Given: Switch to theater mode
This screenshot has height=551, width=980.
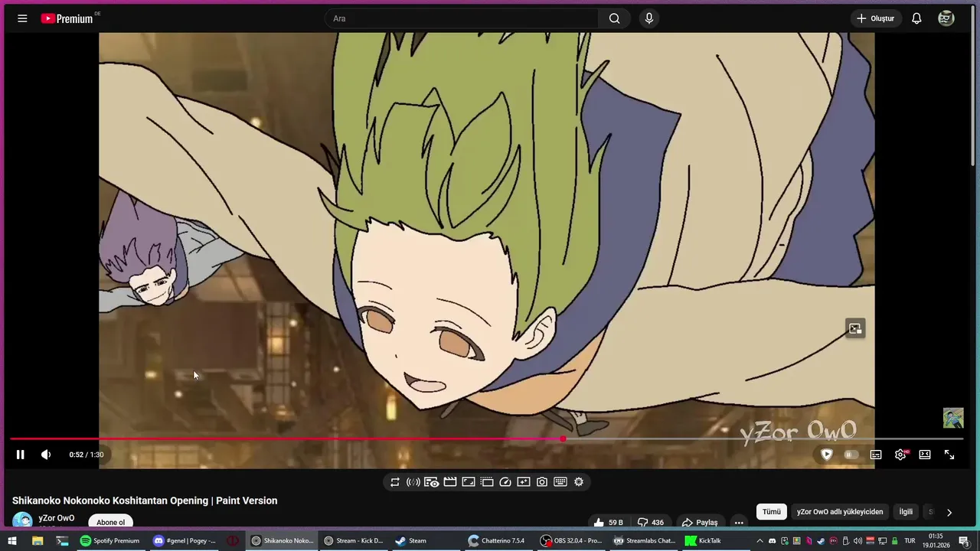Looking at the screenshot, I should pyautogui.click(x=925, y=455).
